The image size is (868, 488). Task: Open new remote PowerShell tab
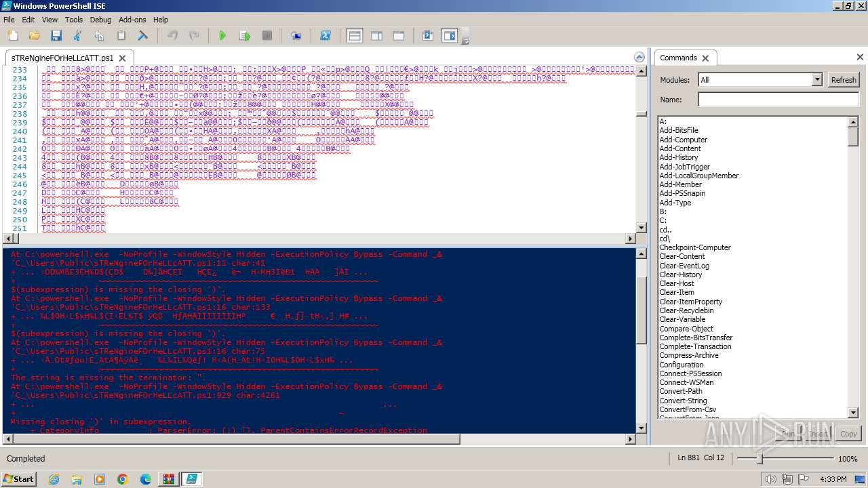296,35
